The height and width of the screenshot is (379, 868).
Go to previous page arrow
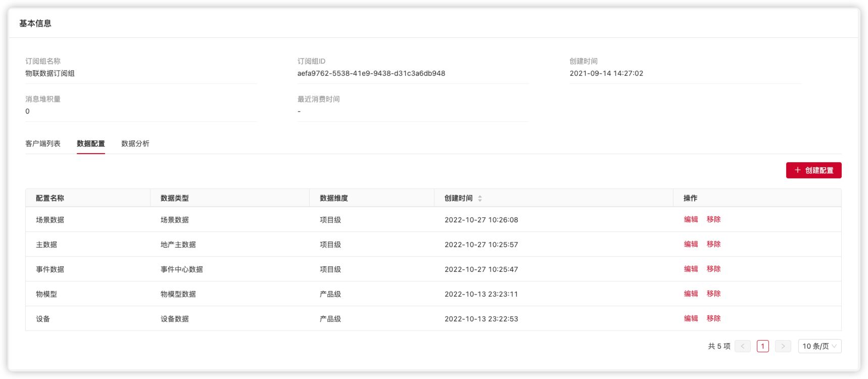coord(742,346)
